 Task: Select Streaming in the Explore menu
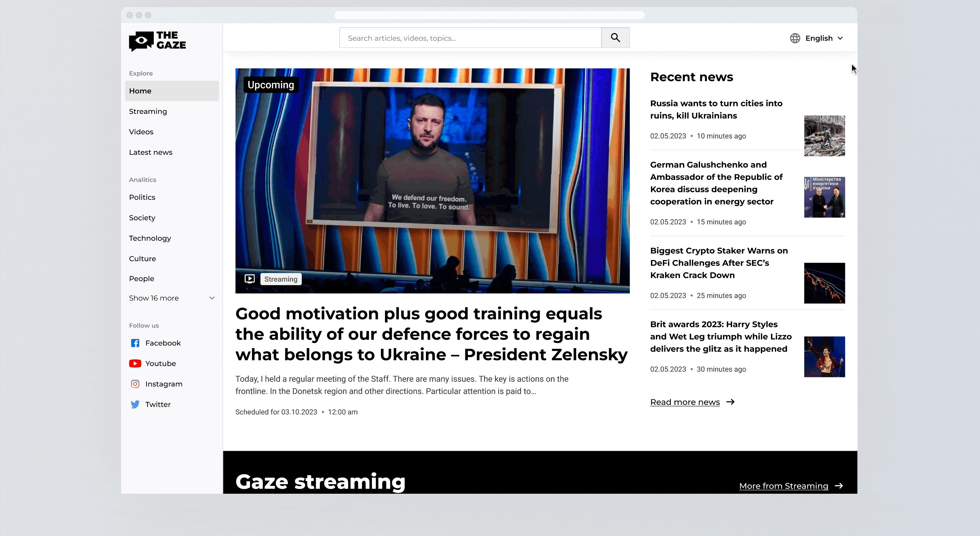coord(148,111)
